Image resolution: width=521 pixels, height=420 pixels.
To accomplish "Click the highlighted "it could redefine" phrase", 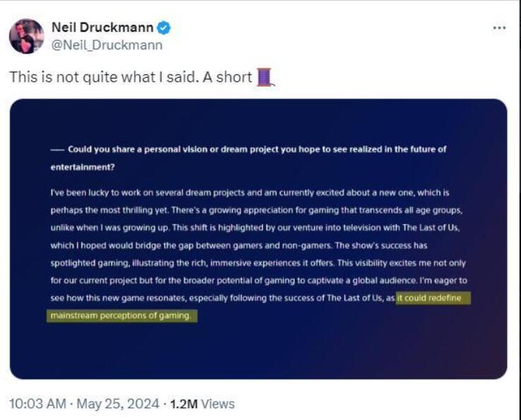I will 431,298.
